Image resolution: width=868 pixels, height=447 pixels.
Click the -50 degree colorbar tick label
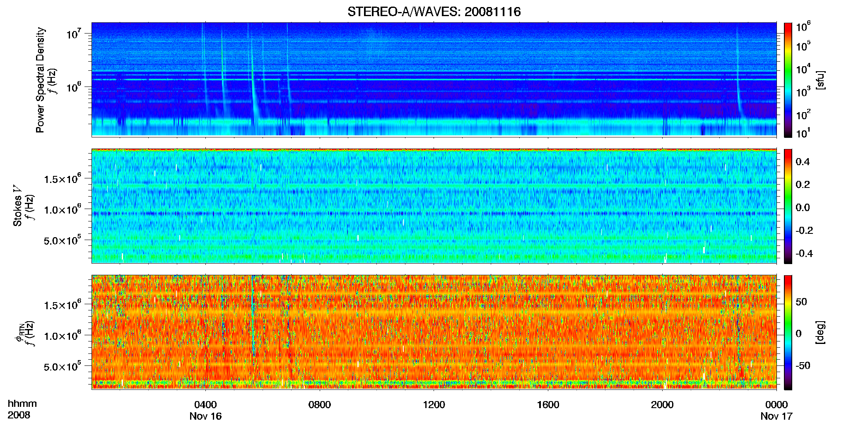[803, 365]
